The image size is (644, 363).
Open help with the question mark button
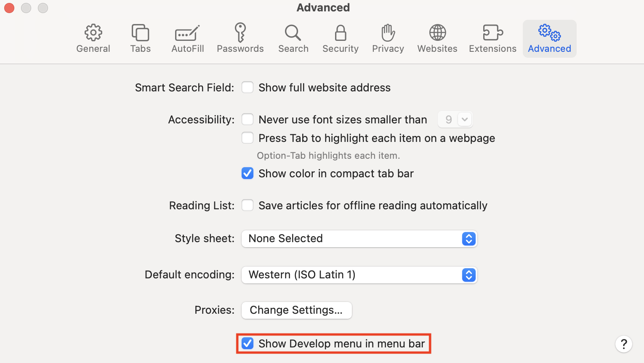tap(624, 344)
